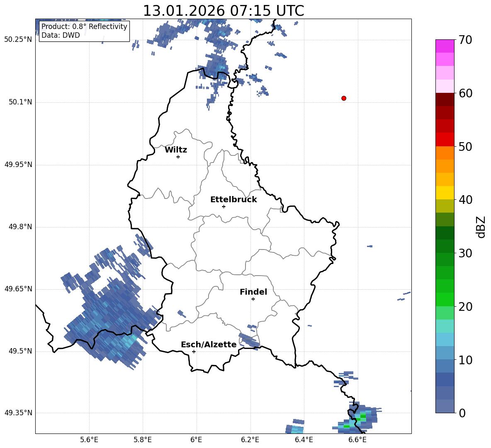491x448 pixels.
Task: Pick the magenta top colorbar band
Action: point(445,46)
